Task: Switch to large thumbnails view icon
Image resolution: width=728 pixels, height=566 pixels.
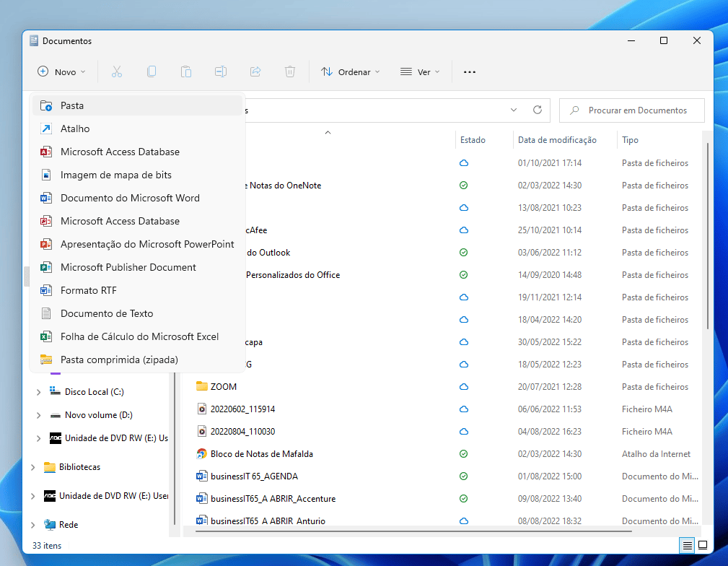Action: coord(703,545)
